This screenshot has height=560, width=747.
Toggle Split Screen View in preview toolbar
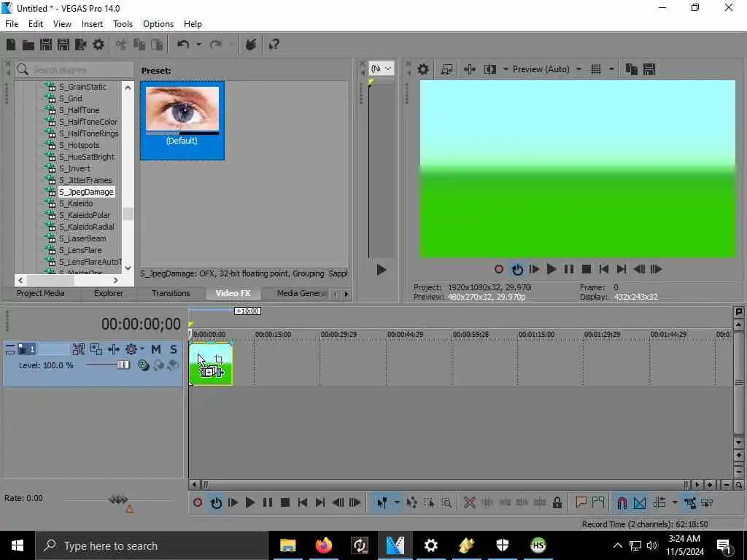click(x=489, y=69)
